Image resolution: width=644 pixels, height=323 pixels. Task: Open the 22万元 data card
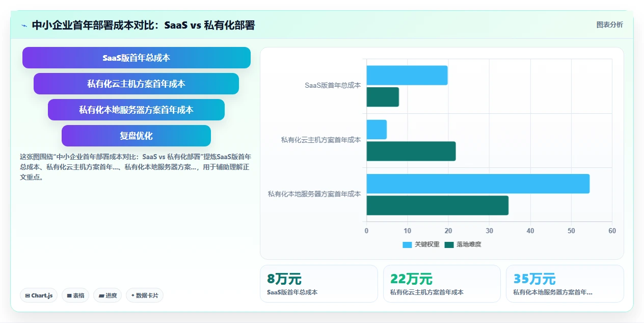442,284
